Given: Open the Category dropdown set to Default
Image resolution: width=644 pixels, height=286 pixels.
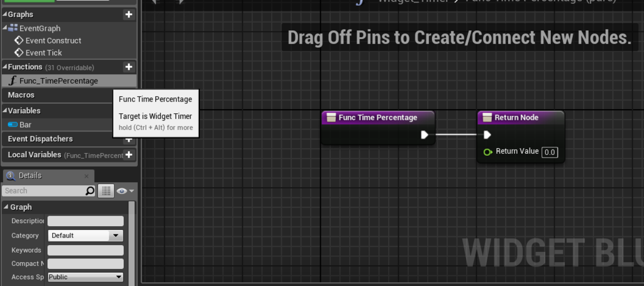Looking at the screenshot, I should pos(86,236).
